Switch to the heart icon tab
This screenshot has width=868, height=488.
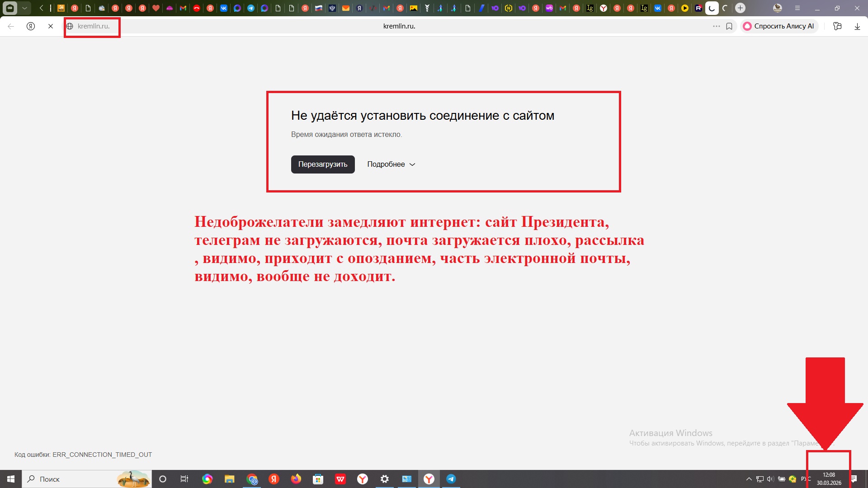pos(156,8)
